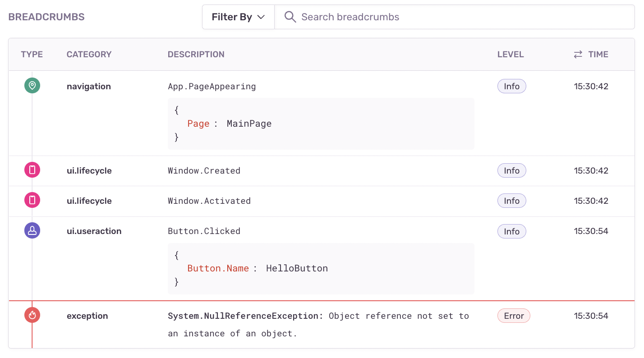Click the pink Window.Created lifecycle icon
This screenshot has width=644, height=358.
click(x=32, y=170)
